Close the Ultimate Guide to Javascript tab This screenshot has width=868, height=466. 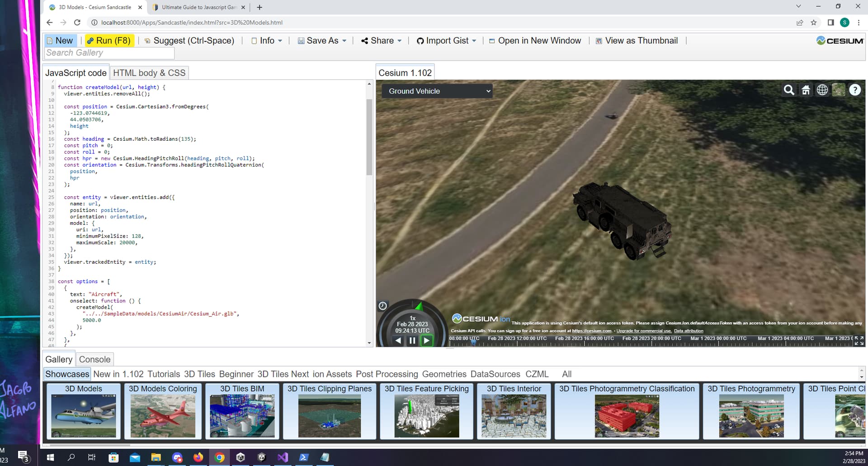[x=243, y=7]
